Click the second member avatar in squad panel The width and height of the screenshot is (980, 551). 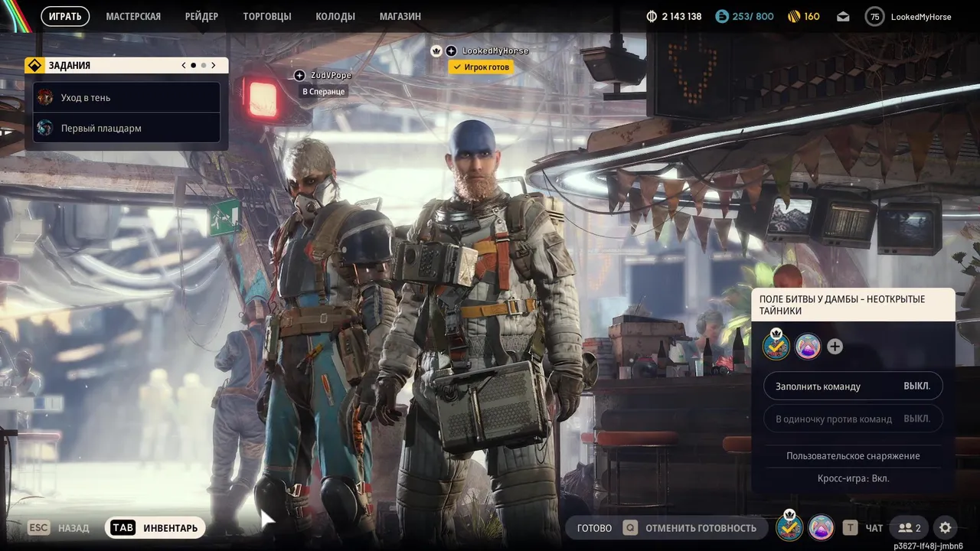pyautogui.click(x=808, y=347)
